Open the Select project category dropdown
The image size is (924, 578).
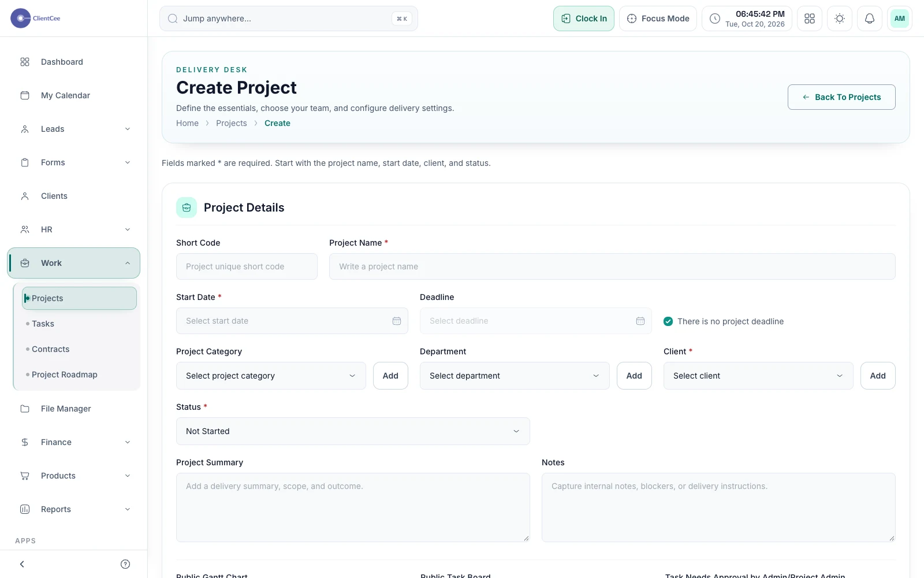[271, 376]
